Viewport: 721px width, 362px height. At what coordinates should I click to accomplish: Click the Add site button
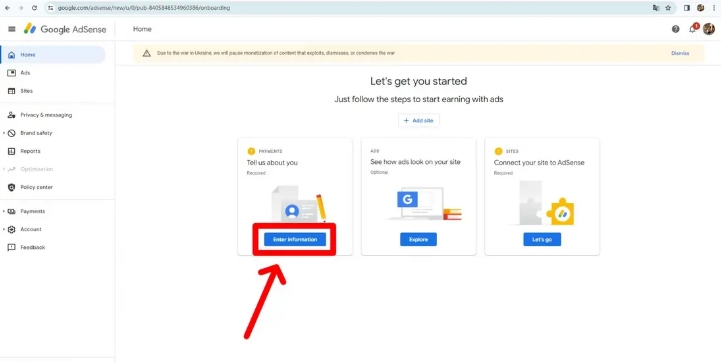click(x=419, y=121)
